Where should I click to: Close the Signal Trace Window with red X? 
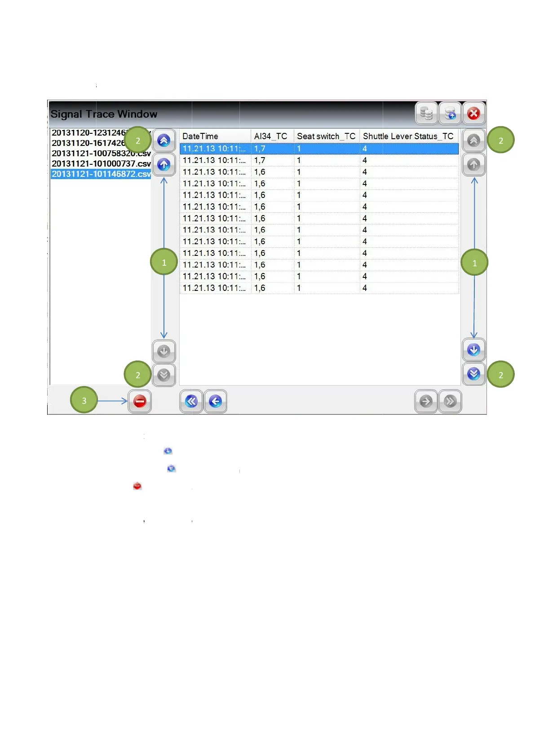pos(473,114)
